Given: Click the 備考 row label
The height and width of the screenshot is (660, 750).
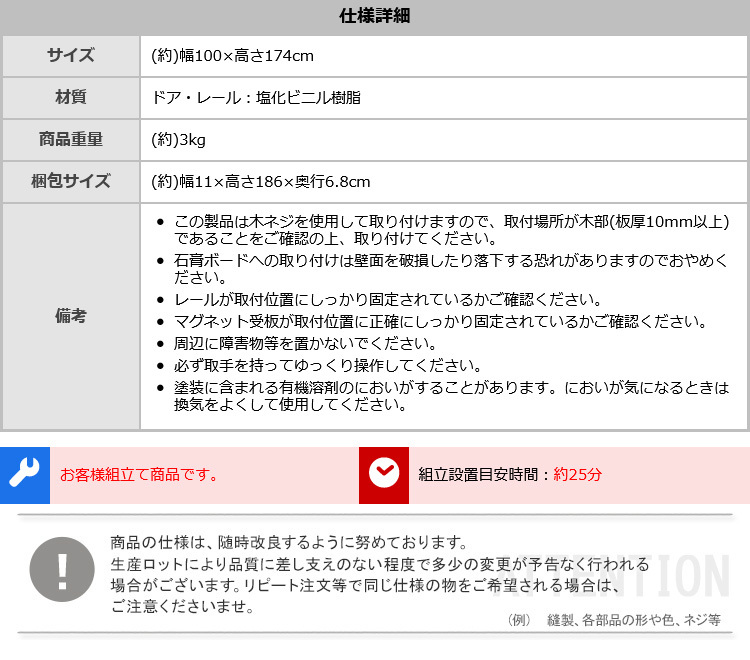Looking at the screenshot, I should pyautogui.click(x=71, y=316).
